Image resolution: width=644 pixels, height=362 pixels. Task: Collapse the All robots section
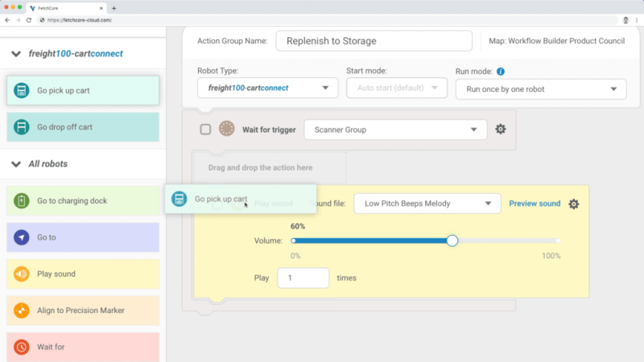pos(17,164)
